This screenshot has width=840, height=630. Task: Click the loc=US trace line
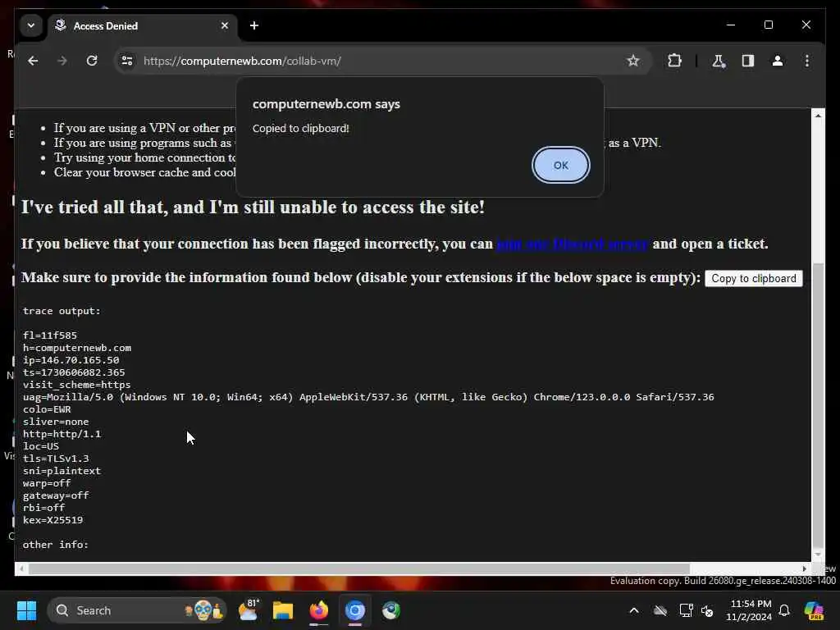[41, 446]
